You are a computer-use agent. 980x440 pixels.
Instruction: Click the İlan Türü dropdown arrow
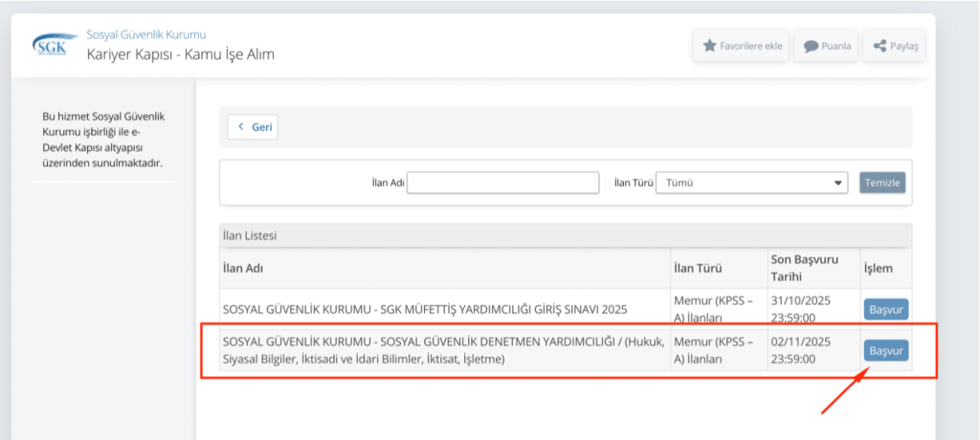click(x=838, y=182)
